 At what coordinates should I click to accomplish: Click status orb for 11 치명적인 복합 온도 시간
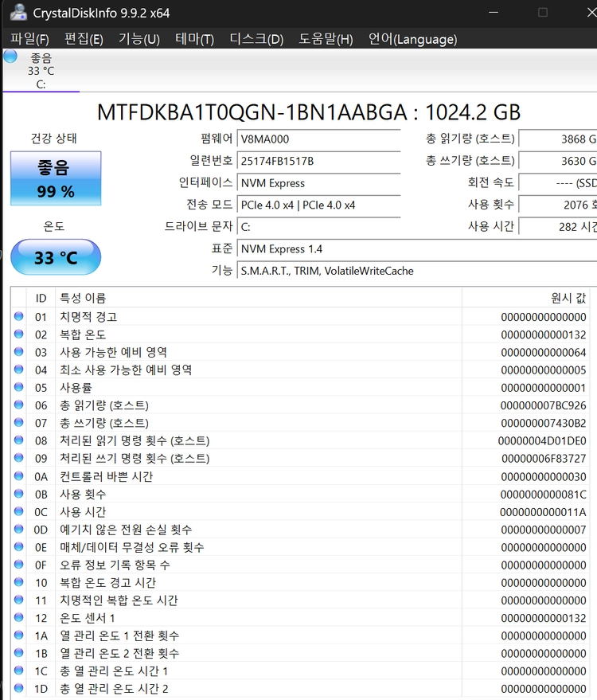point(19,600)
